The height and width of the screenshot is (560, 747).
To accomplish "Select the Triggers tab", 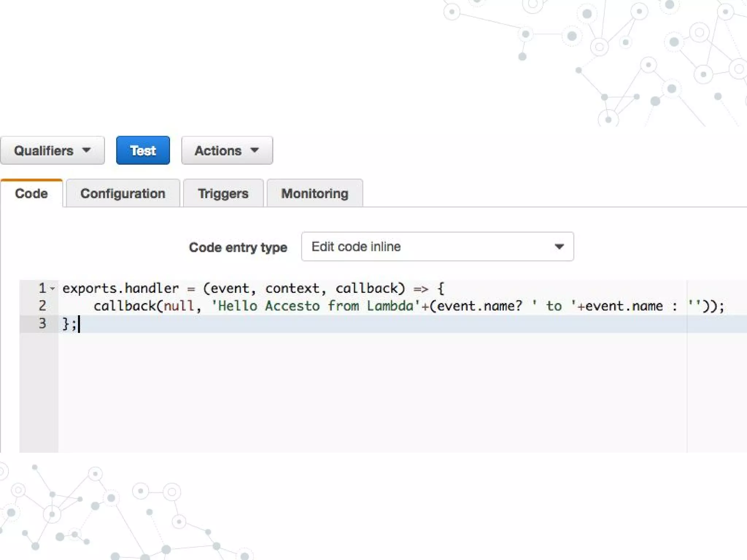I will click(223, 194).
